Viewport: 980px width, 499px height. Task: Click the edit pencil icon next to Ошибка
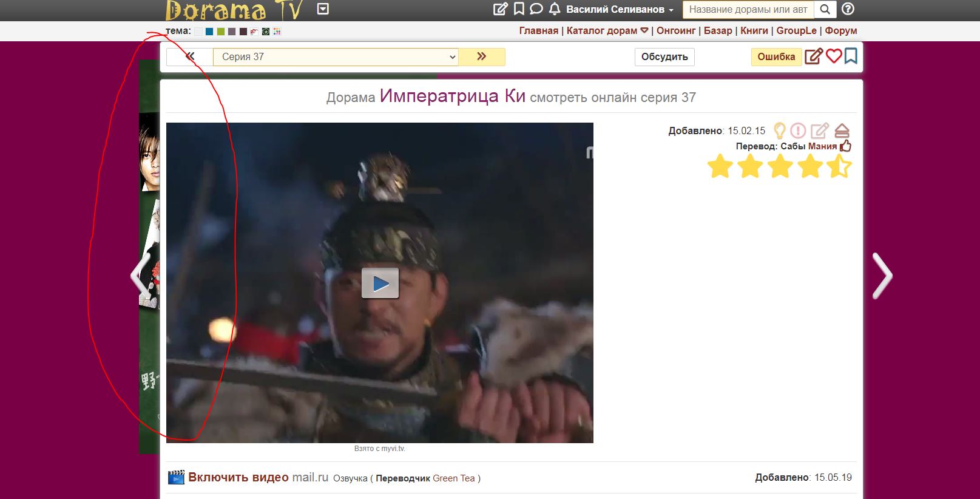tap(814, 56)
